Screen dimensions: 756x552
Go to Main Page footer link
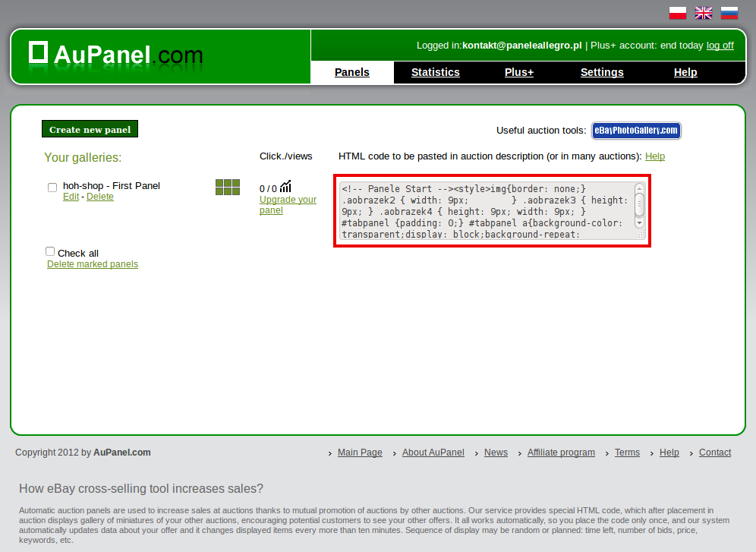click(360, 453)
